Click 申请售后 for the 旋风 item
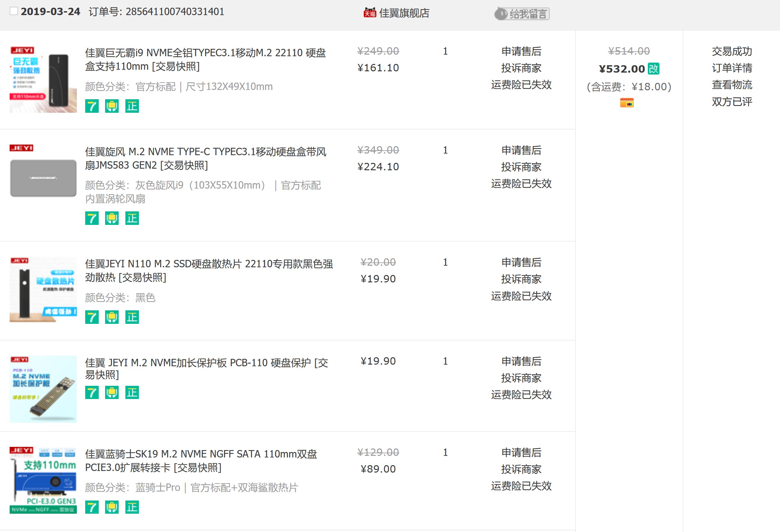780x532 pixels. point(521,150)
